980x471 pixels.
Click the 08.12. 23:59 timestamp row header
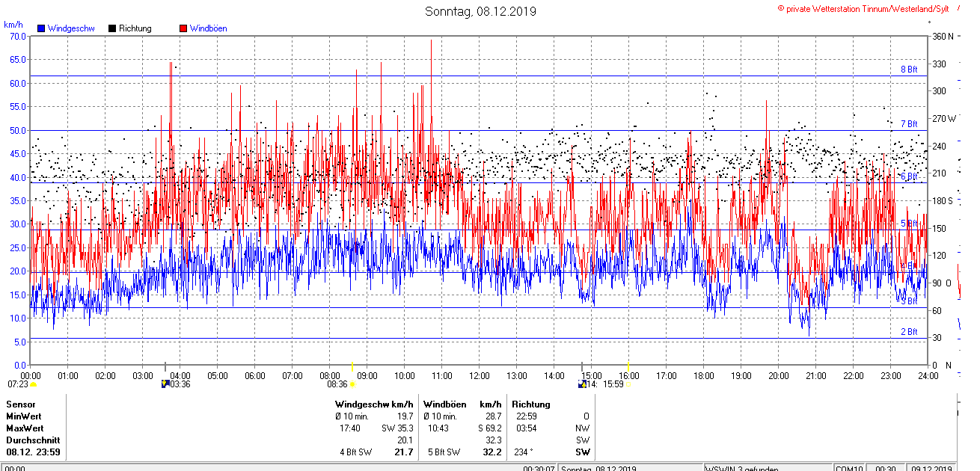pos(34,452)
